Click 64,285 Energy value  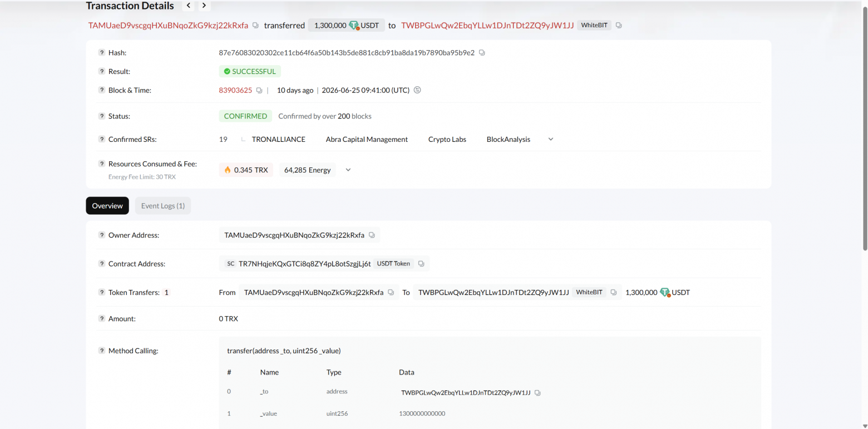click(x=308, y=170)
